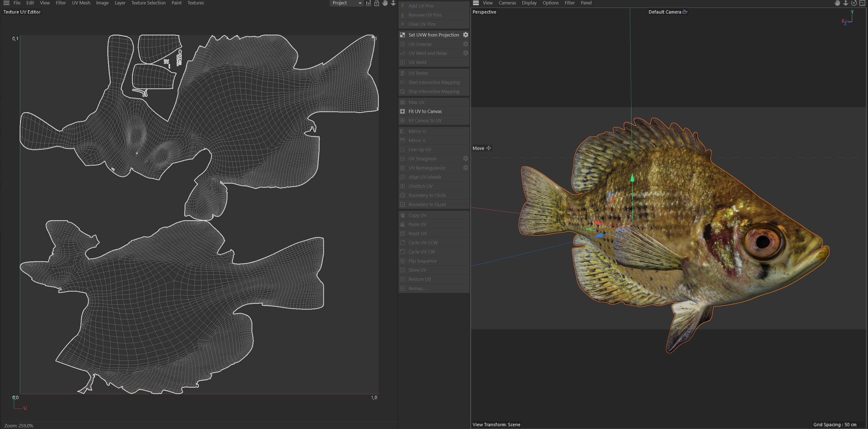Click the lock icon in UV editor header
The image size is (868, 429).
pos(377,3)
